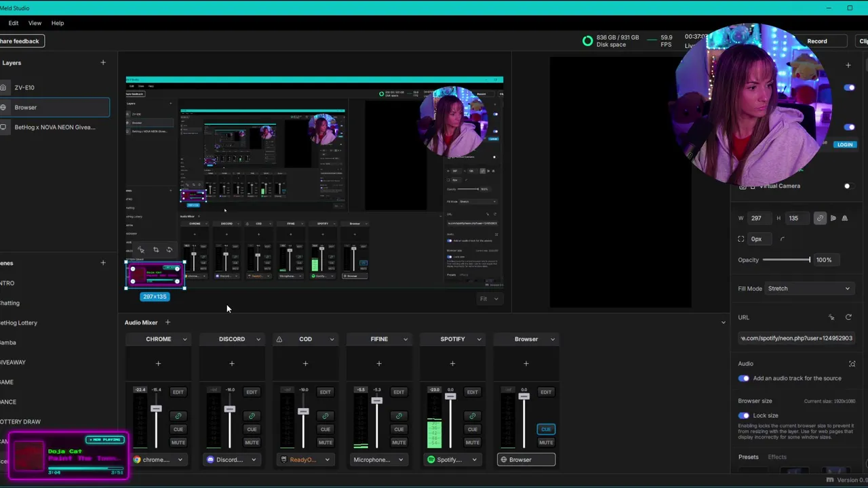Select the BetHog x NOVA NEON layer
Viewport: 868px width, 488px height.
(x=54, y=127)
